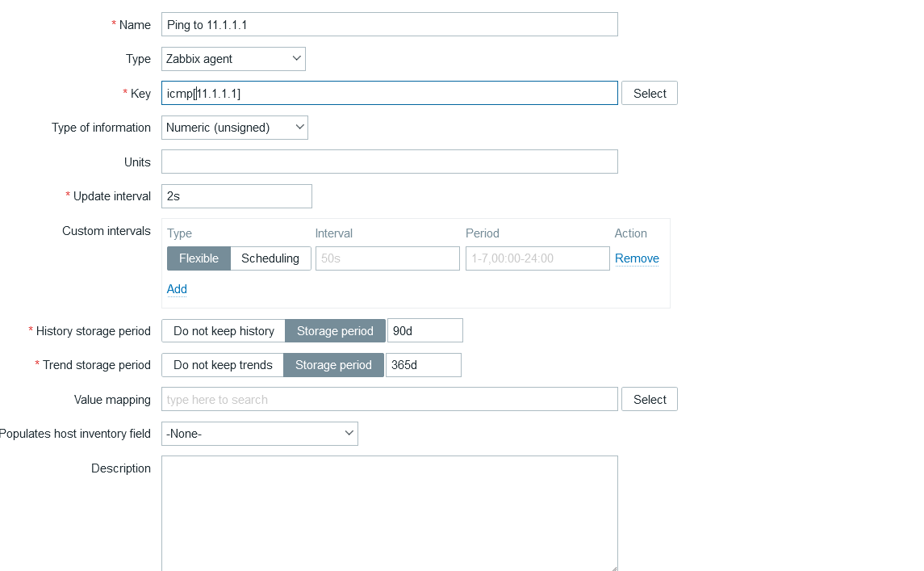Select Storage period for history
This screenshot has width=924, height=571.
[x=335, y=331]
